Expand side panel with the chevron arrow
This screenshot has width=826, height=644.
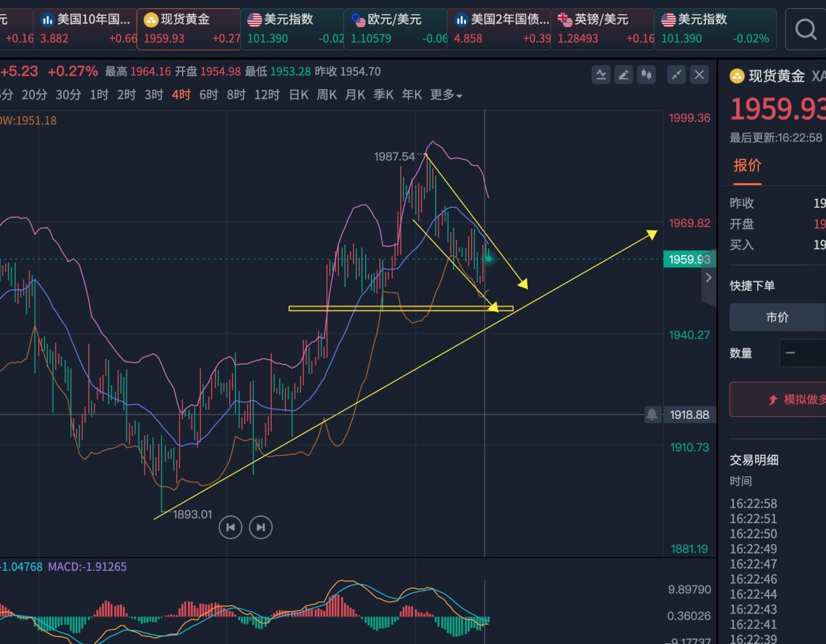(709, 277)
